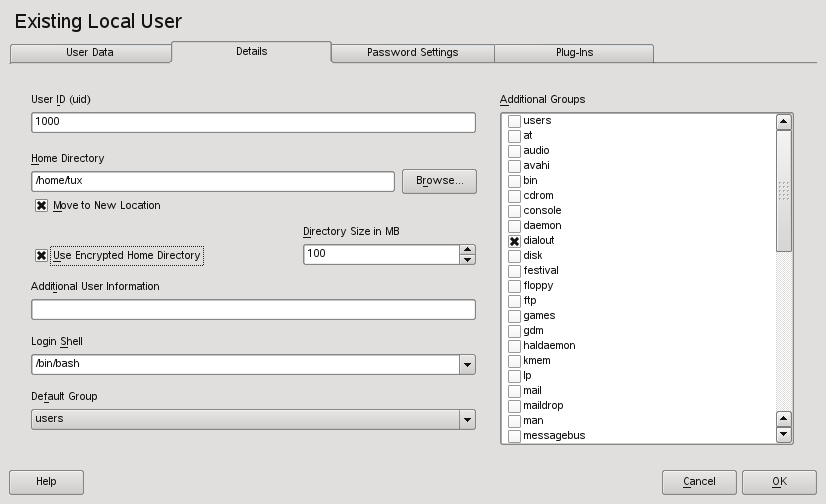Viewport: 826px width, 504px height.
Task: Select the daemon group checkbox
Action: point(514,226)
